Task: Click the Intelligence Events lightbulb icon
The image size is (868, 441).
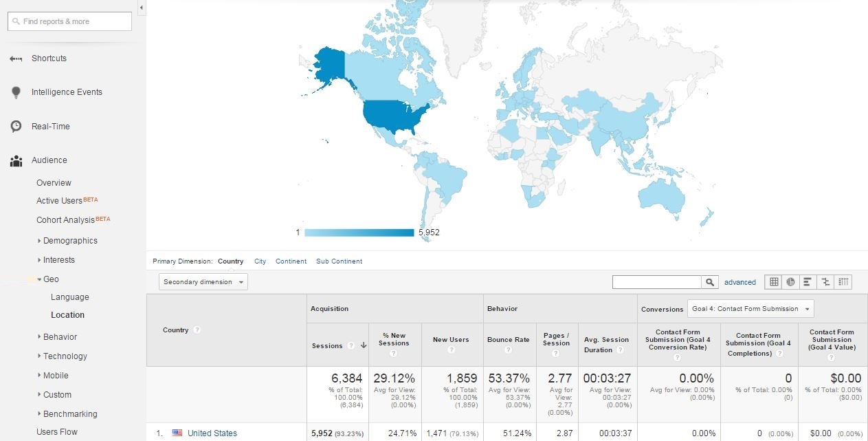Action: 16,92
